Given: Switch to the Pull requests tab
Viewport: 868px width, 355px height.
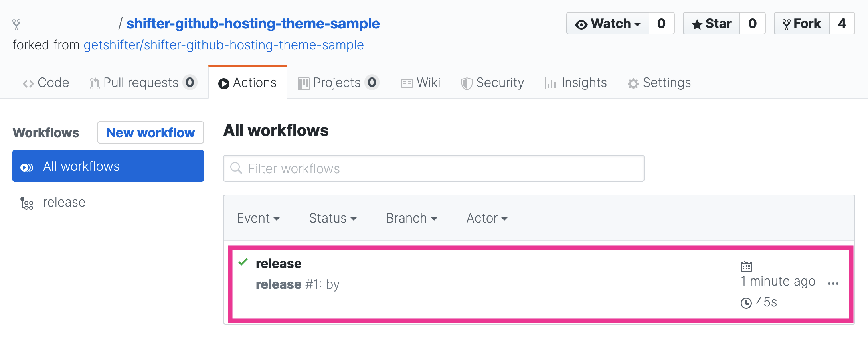Looking at the screenshot, I should coord(143,83).
